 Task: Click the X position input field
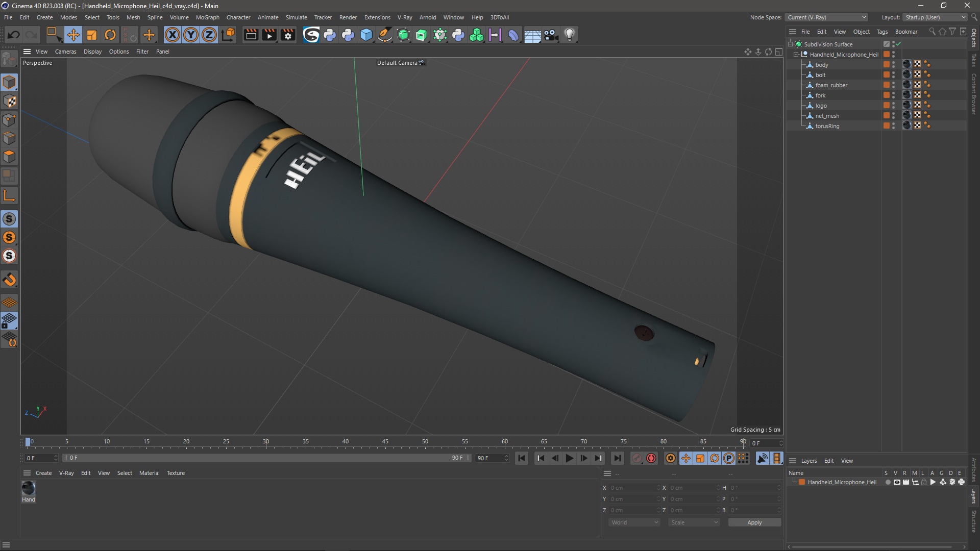[634, 488]
